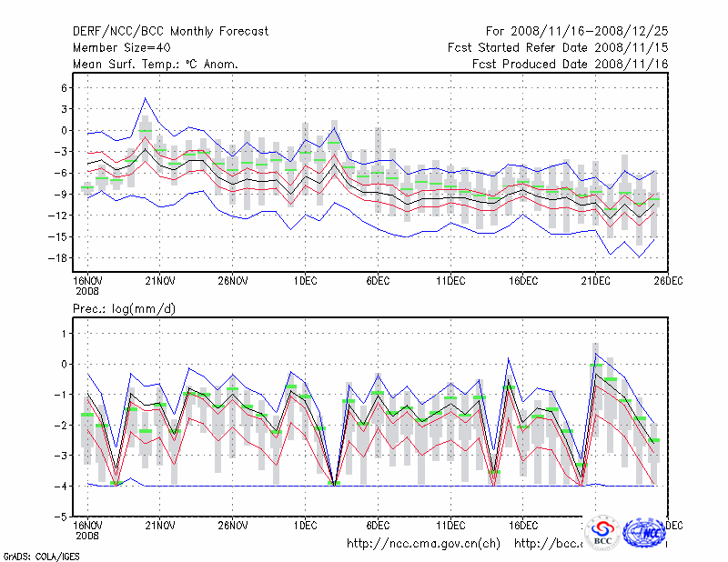Viewport: 728px width, 562px height.
Task: Click 1DEC on the temperature chart axis
Action: [305, 281]
